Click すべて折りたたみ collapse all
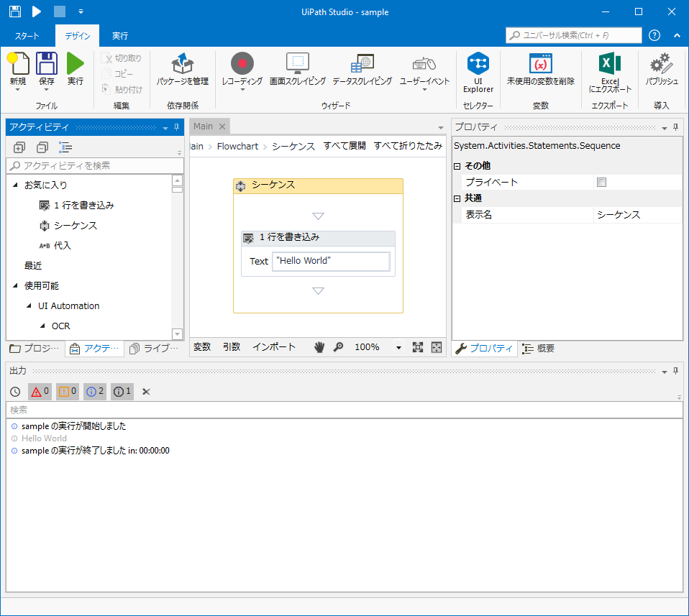This screenshot has width=689, height=616. pos(408,146)
